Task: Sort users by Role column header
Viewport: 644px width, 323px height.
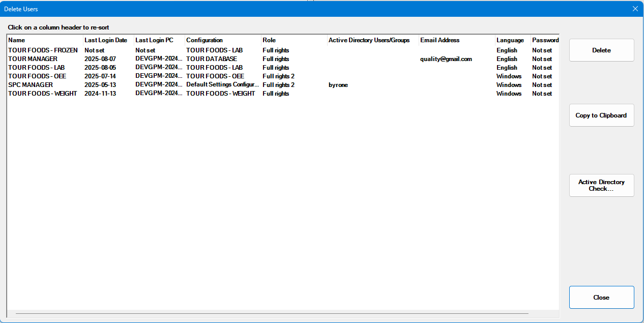Action: [x=294, y=40]
